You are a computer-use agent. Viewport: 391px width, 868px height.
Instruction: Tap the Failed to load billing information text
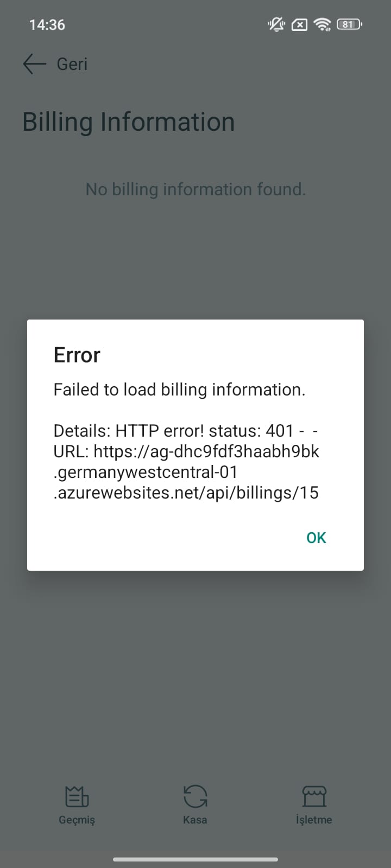click(x=179, y=390)
